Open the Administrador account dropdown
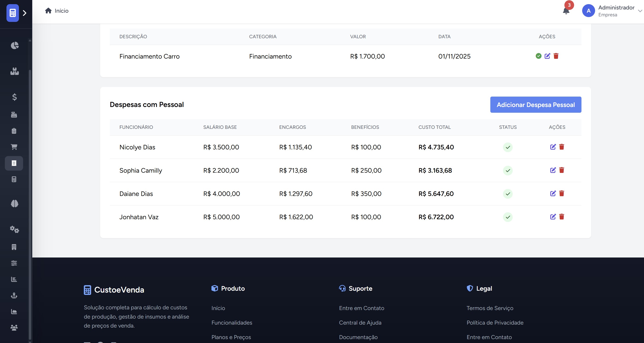 (640, 11)
